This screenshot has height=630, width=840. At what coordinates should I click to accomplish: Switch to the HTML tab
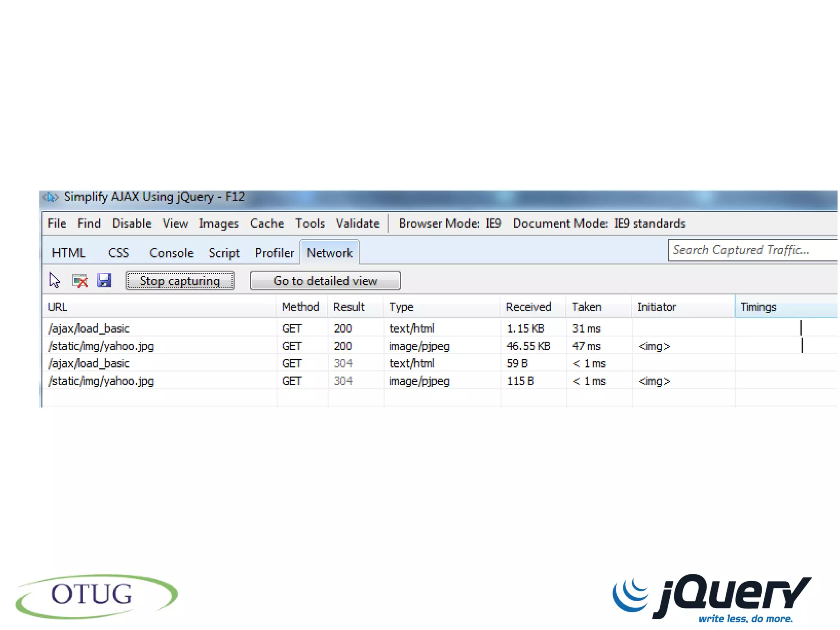(x=68, y=253)
